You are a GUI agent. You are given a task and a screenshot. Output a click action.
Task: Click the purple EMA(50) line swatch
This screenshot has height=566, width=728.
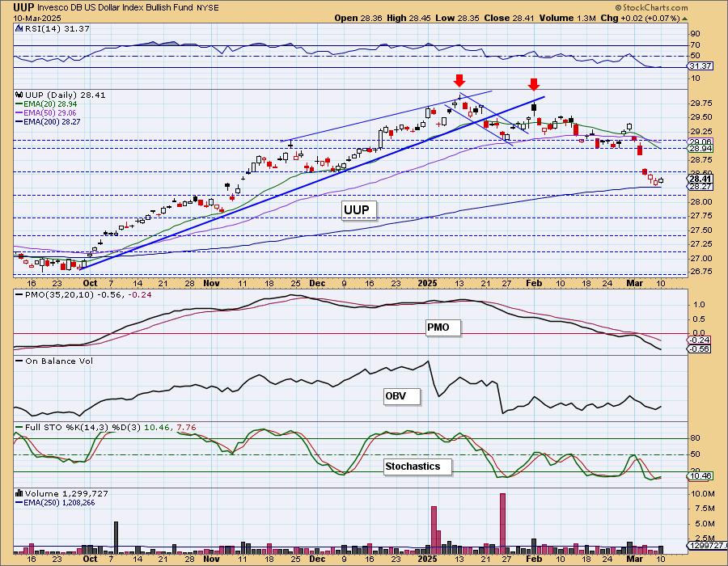coord(19,113)
